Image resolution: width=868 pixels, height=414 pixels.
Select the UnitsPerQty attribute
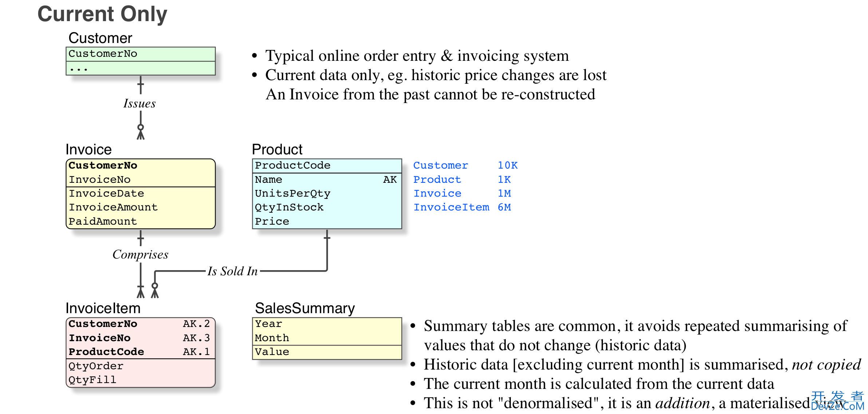click(293, 193)
